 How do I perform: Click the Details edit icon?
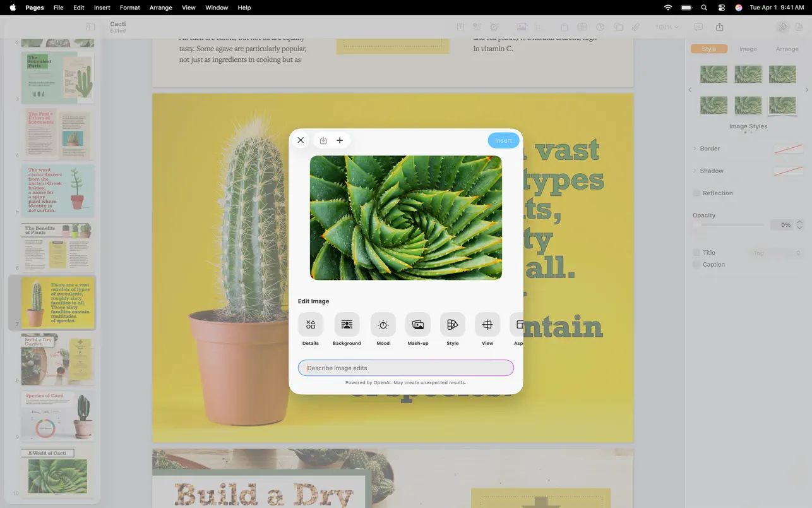(x=310, y=325)
